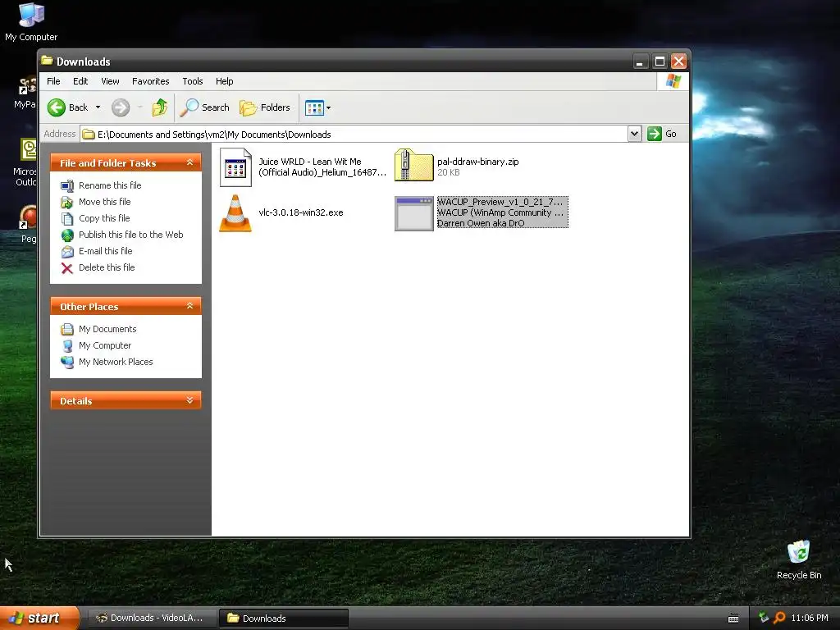Expand the address bar dropdown arrow

click(634, 134)
